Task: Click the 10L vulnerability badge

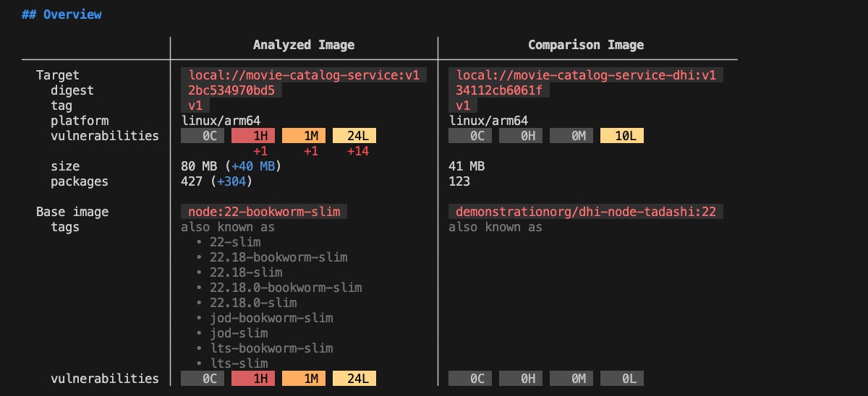Action: [622, 136]
